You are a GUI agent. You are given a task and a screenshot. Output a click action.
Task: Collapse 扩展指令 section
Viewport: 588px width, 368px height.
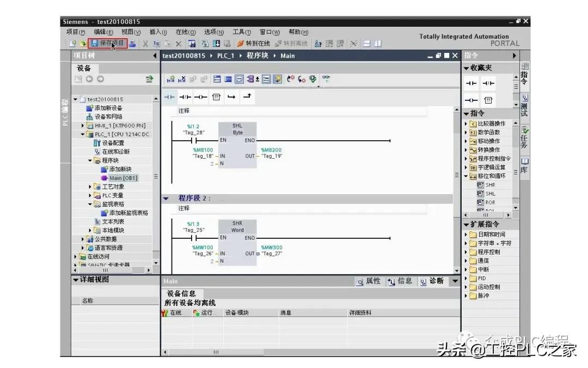tap(467, 225)
